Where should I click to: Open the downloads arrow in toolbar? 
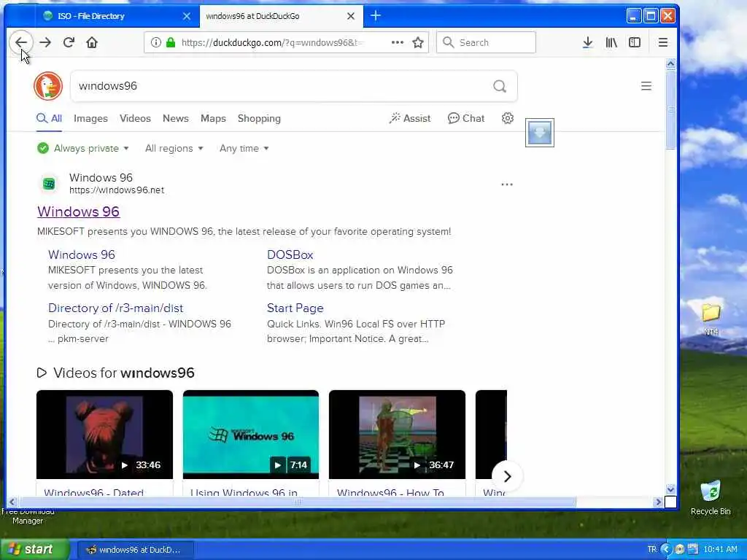(x=587, y=42)
